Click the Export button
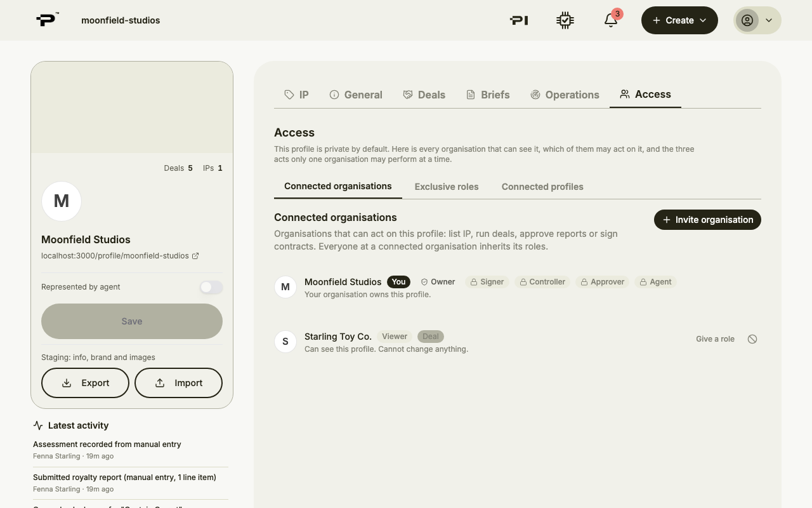The image size is (812, 508). (85, 383)
